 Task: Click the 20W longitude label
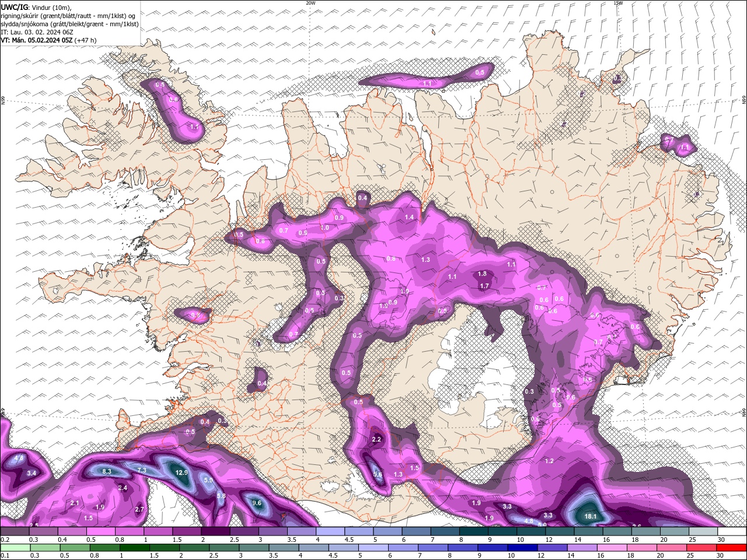point(310,3)
